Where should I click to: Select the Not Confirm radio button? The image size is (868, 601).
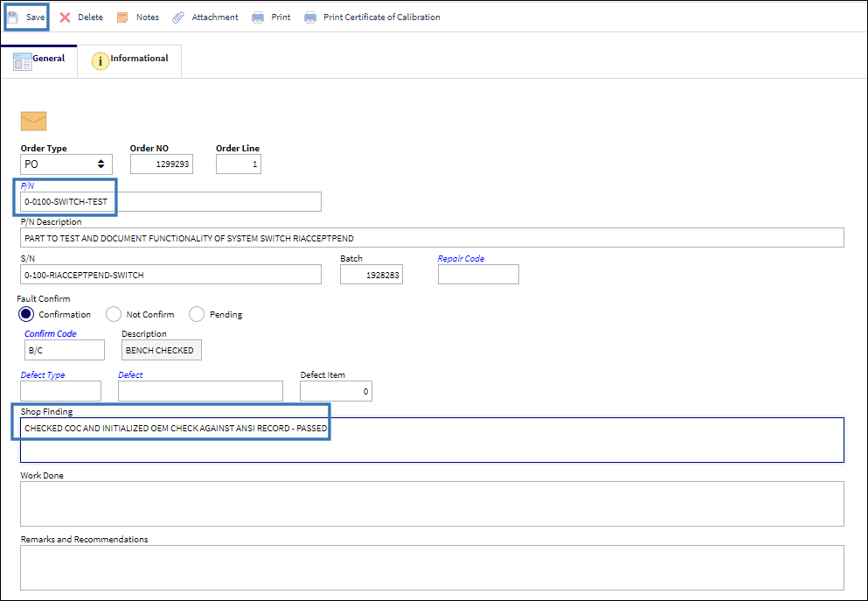click(114, 314)
